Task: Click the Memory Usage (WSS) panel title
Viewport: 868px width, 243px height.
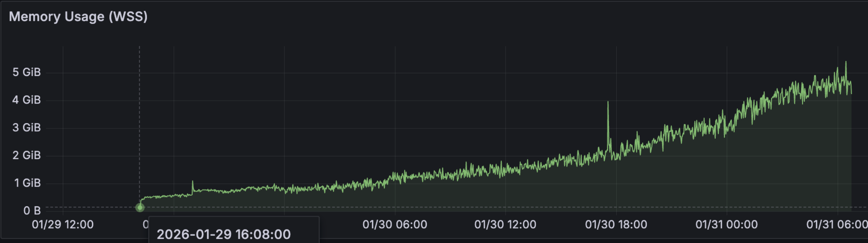Action: [x=78, y=17]
